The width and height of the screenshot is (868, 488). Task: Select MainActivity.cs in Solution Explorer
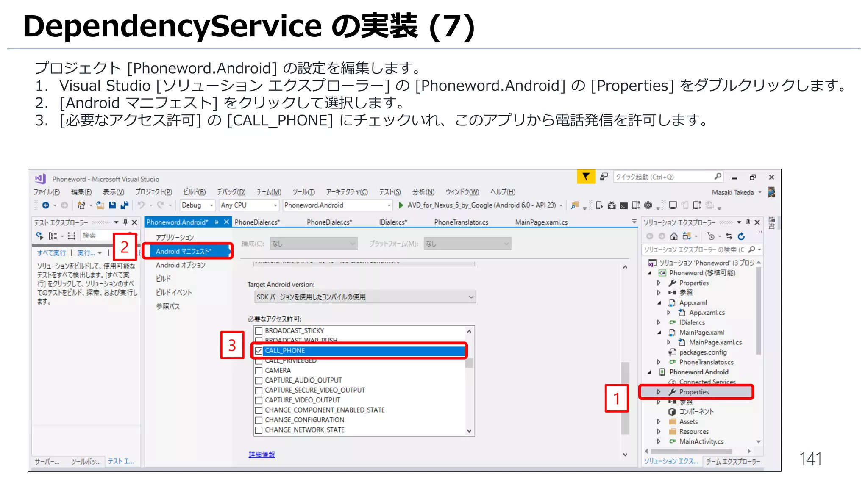701,441
